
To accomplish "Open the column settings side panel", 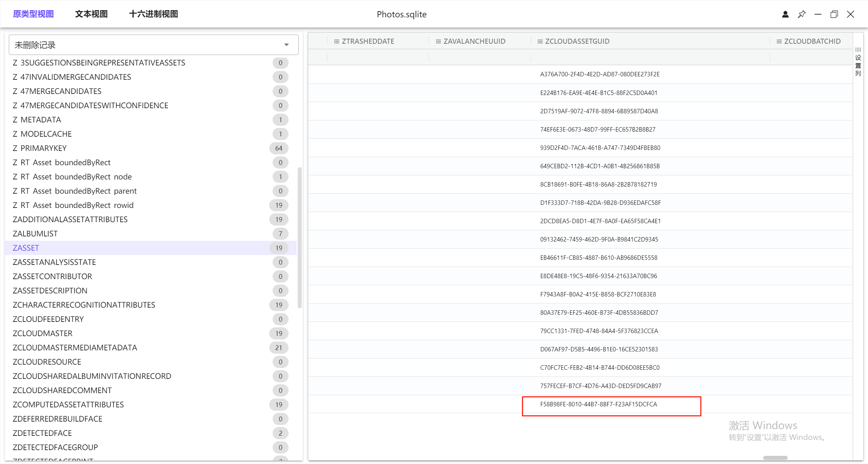I will [x=858, y=62].
